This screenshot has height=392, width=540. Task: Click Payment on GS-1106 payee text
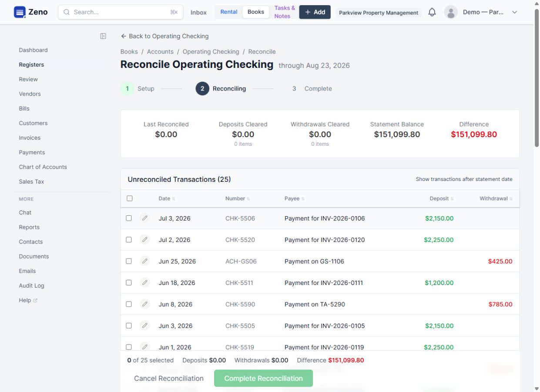click(x=314, y=261)
